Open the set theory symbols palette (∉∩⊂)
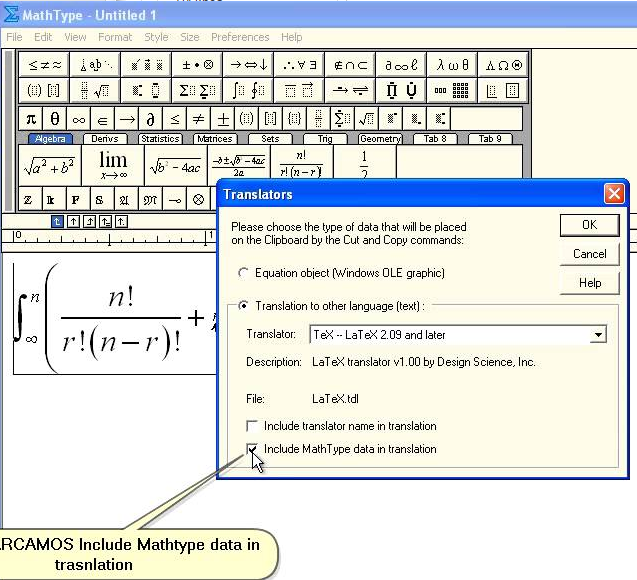637x580 pixels. [x=350, y=65]
